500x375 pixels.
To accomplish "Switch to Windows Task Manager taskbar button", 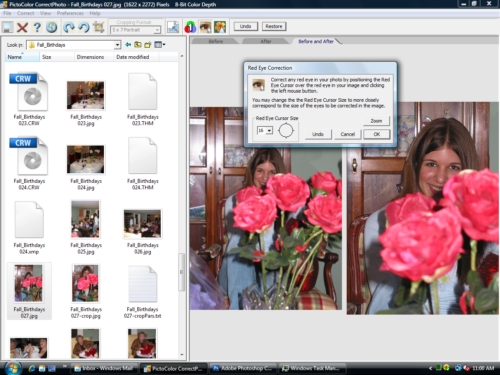I will (312, 368).
